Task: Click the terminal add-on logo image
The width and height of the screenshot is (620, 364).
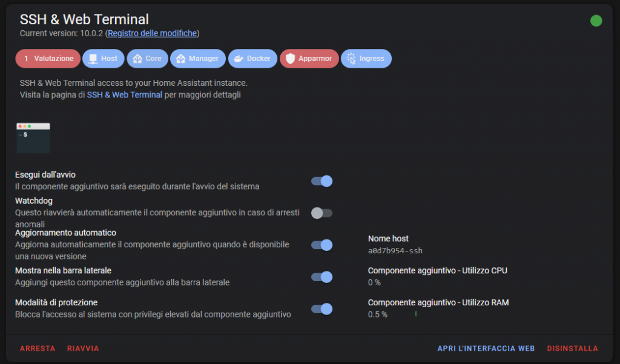Action: [x=33, y=138]
